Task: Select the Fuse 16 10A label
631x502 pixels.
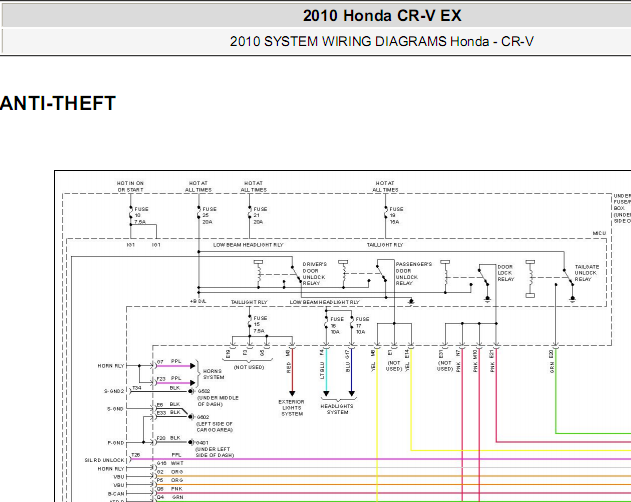Action: coord(337,325)
